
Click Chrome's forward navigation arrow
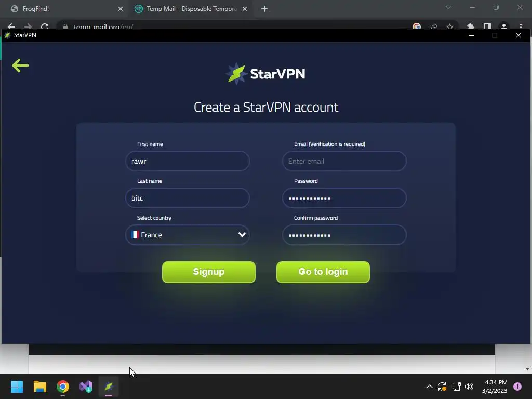[x=28, y=26]
